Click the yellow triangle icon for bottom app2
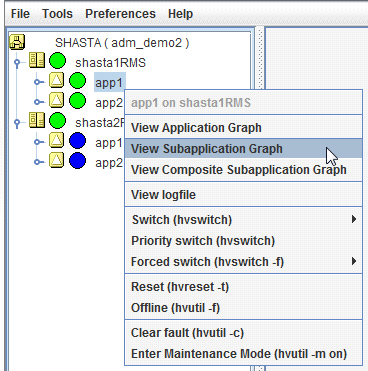 (57, 160)
